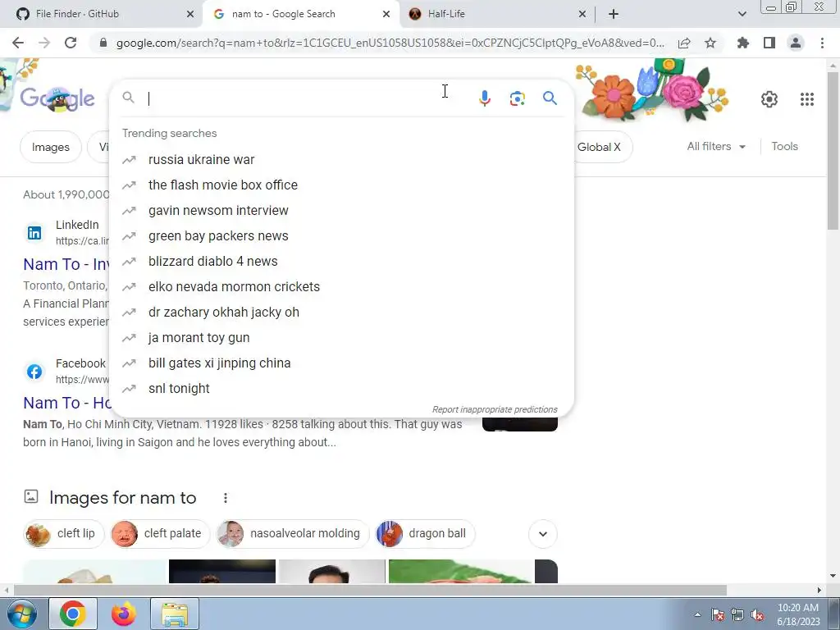Open Google Lens image search icon

coord(517,98)
